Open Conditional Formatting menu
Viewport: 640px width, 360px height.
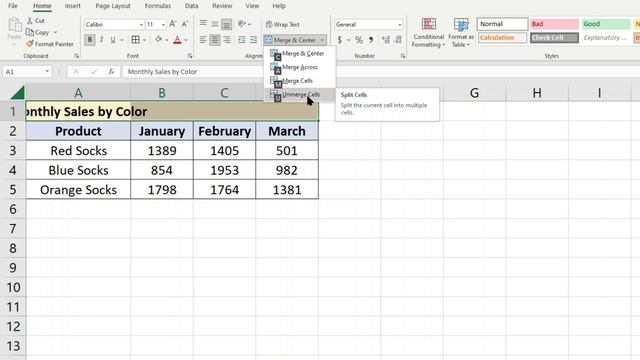[x=428, y=33]
